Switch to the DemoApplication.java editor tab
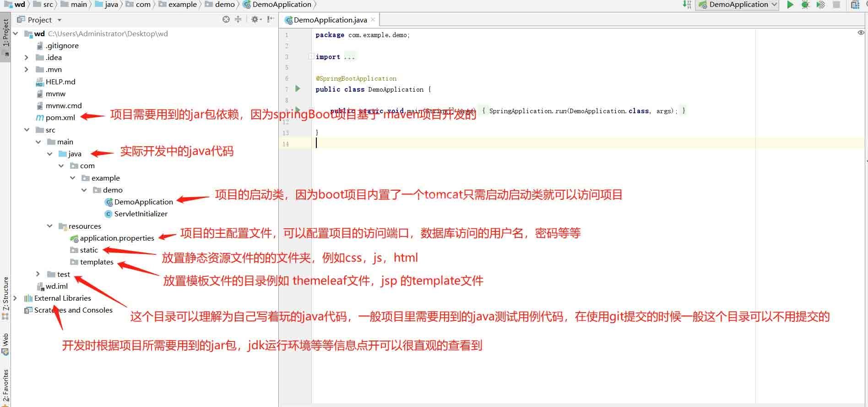Image resolution: width=868 pixels, height=407 pixels. (x=330, y=20)
